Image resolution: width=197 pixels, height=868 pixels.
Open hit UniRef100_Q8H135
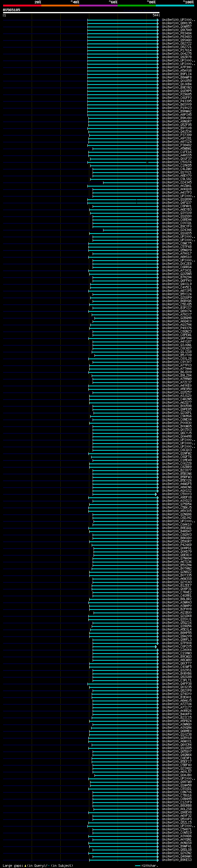tap(177, 23)
